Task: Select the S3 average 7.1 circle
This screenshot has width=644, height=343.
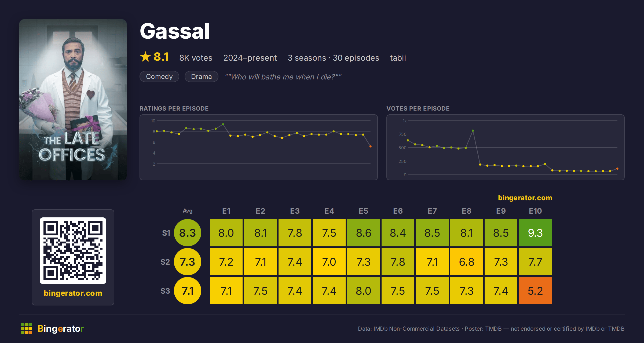Action: click(x=188, y=291)
